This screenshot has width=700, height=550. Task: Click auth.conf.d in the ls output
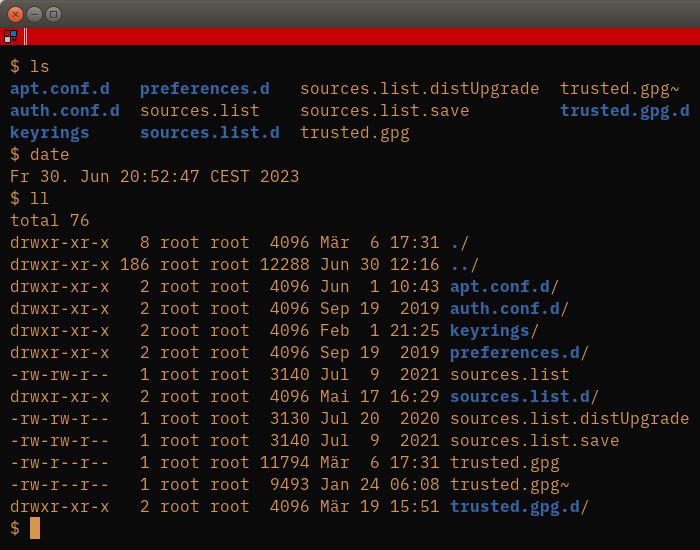[x=65, y=110]
